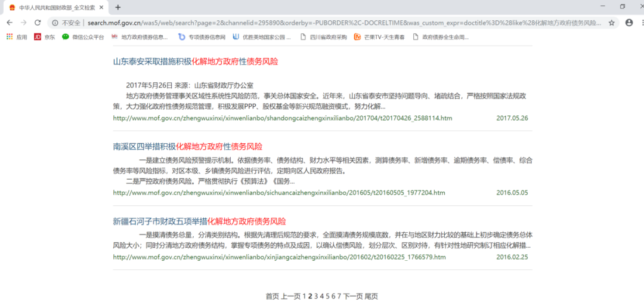Screen dimensions: 644x305
Task: Open the sichuancaizhengxinxilianbo URL link
Action: 279,192
